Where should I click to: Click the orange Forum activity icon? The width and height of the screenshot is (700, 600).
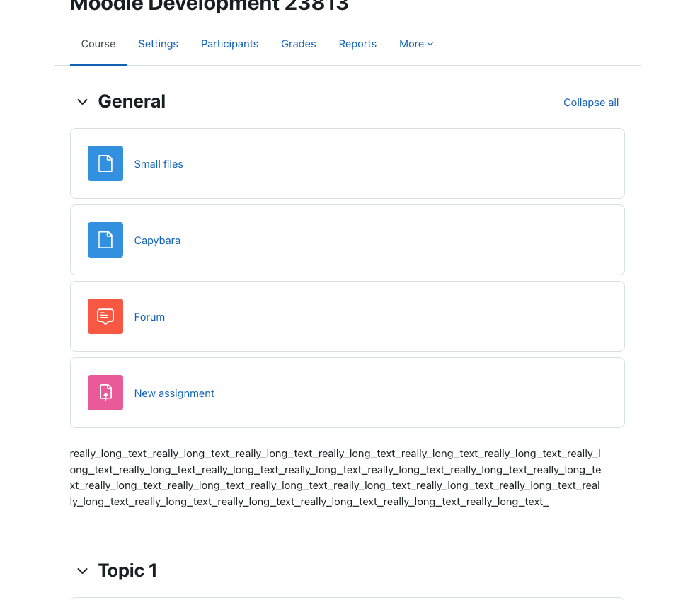[x=105, y=316]
